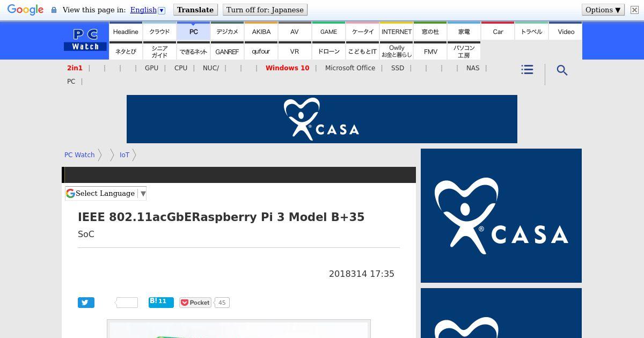Save the article to Pocket
This screenshot has height=338, width=644.
(195, 303)
